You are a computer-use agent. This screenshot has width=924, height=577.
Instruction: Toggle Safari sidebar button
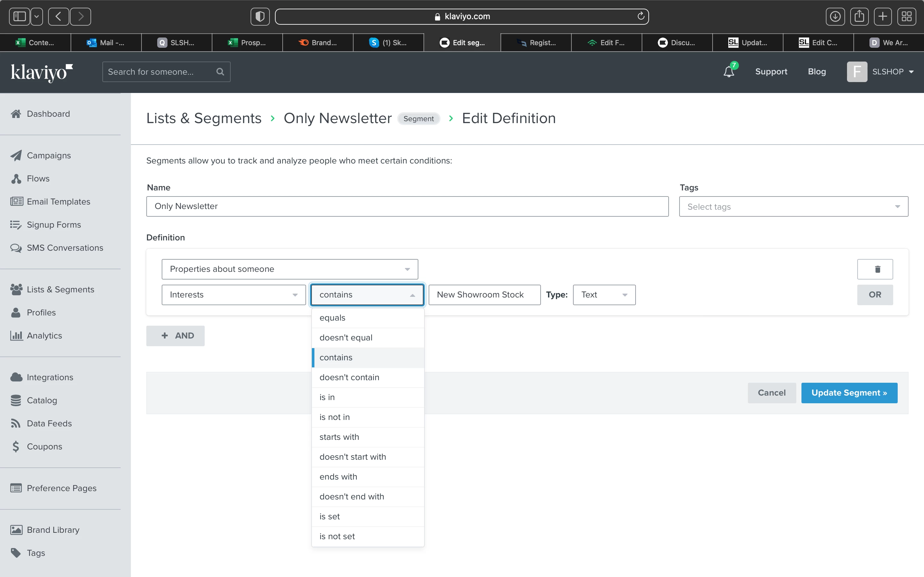click(20, 16)
